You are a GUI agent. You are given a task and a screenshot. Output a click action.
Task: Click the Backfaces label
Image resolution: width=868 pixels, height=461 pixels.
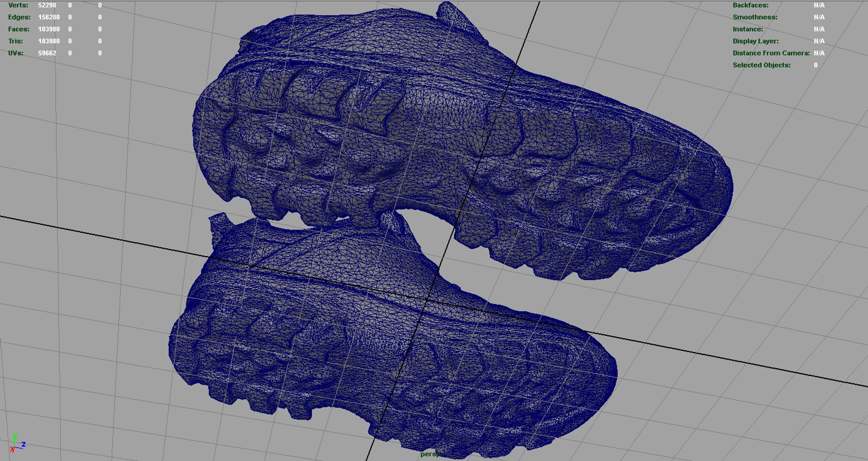click(750, 5)
